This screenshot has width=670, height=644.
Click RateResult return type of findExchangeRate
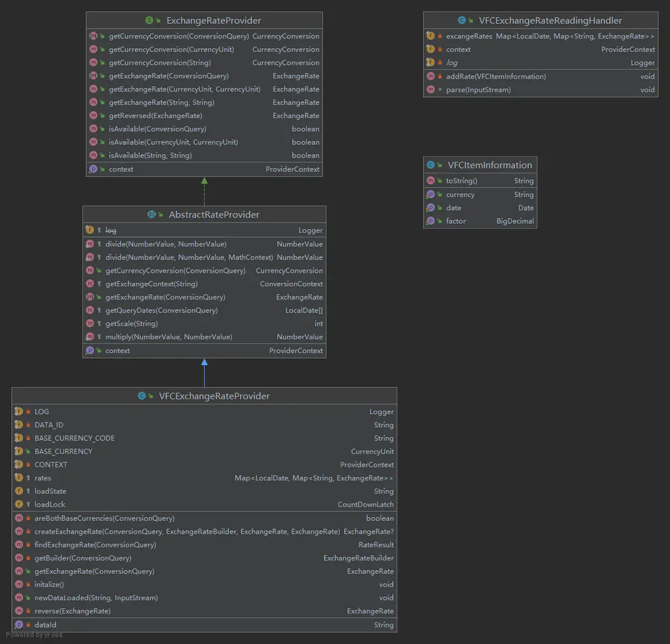(x=376, y=545)
